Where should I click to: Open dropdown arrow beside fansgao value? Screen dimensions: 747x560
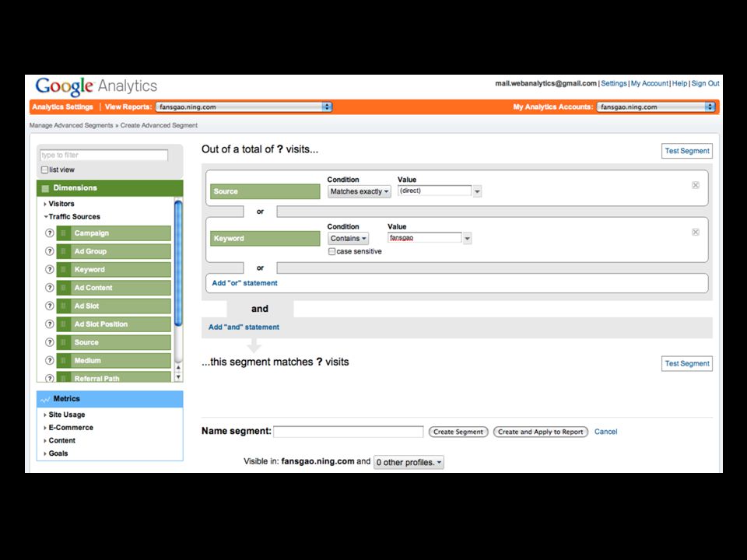tap(467, 239)
